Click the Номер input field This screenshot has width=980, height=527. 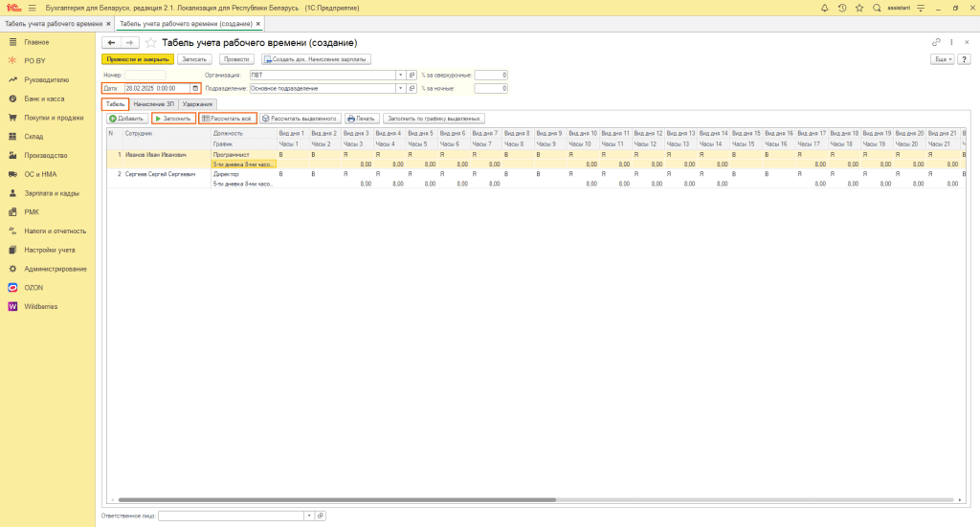[x=145, y=75]
